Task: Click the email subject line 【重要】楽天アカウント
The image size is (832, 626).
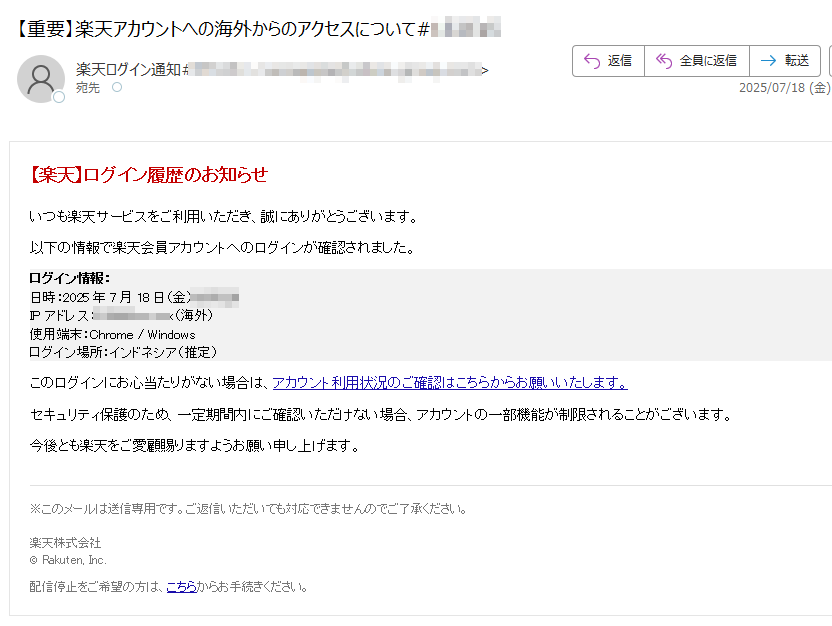Action: [258, 28]
